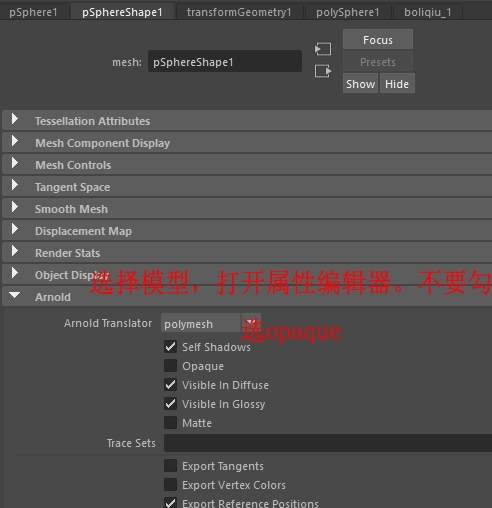The width and height of the screenshot is (492, 508).
Task: Expand the Tessellation Attributes section
Action: coord(247,121)
